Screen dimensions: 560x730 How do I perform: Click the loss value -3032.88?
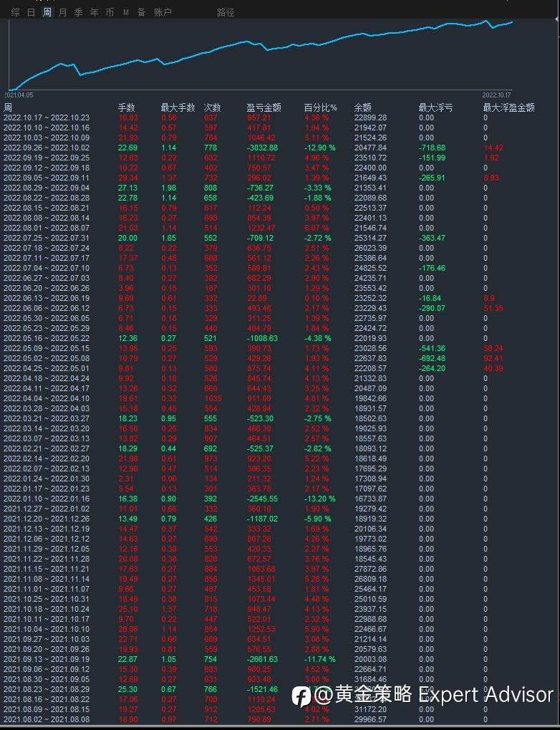tap(263, 148)
